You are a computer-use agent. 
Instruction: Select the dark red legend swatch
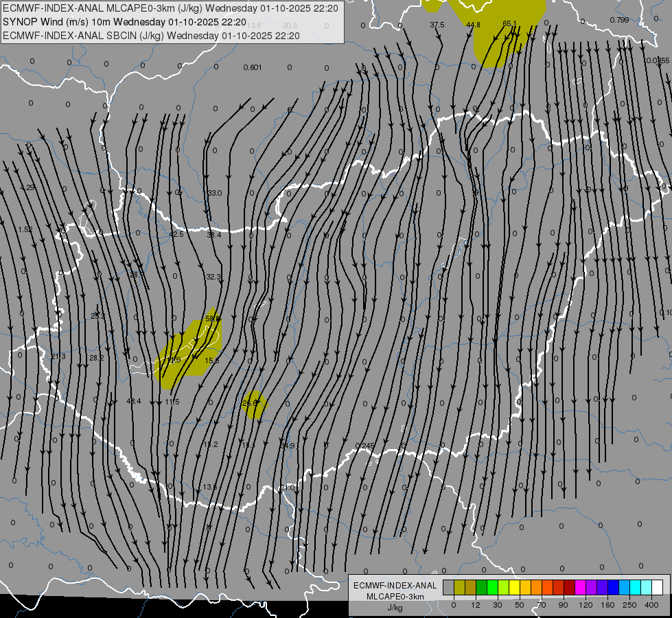(x=569, y=587)
